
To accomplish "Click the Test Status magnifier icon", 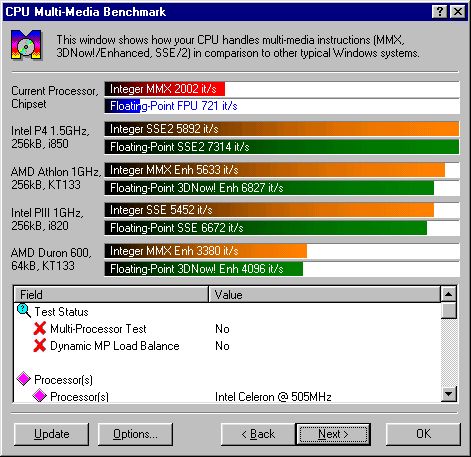I will (24, 311).
